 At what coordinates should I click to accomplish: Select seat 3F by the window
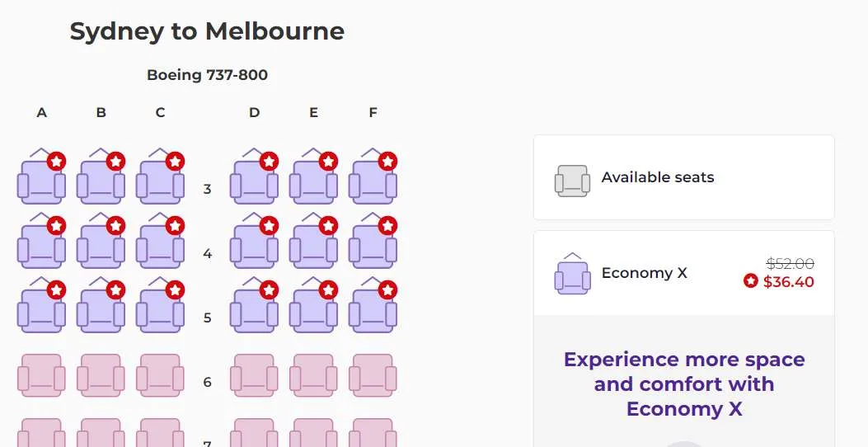(373, 183)
